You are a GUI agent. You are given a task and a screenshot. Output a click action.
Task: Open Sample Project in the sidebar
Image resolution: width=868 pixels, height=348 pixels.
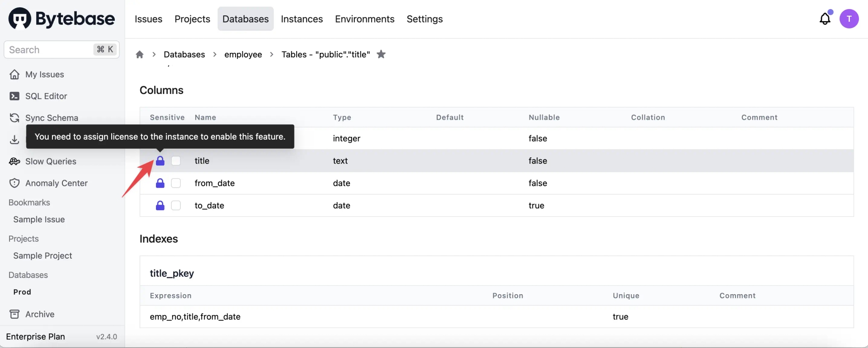[42, 256]
